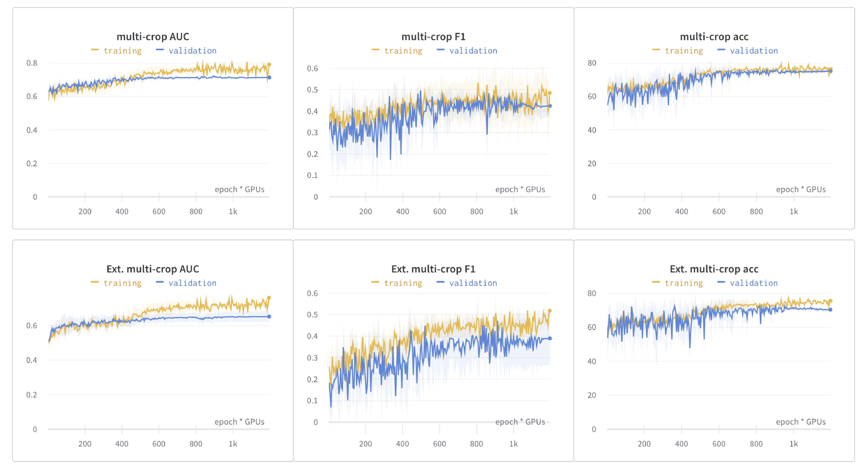
Task: Click the 0.5 y-axis label in multi-crop F1
Action: [x=312, y=90]
